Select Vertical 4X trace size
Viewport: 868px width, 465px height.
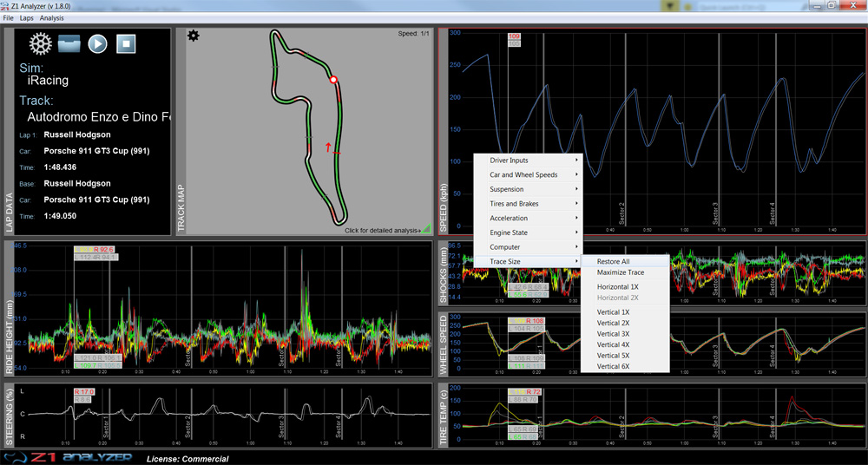pos(625,344)
